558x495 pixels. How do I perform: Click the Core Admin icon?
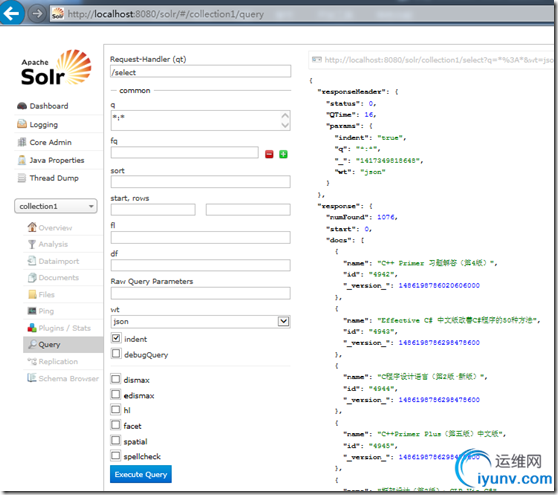click(22, 142)
